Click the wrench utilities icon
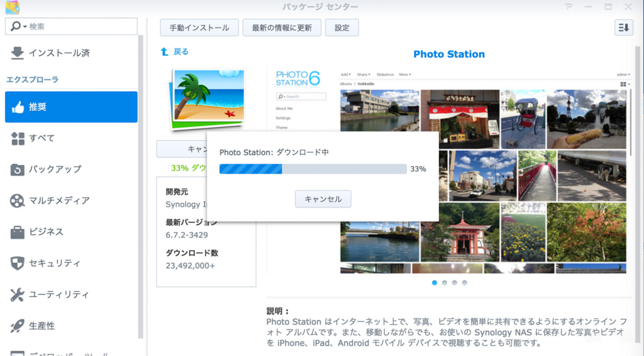 (x=17, y=295)
